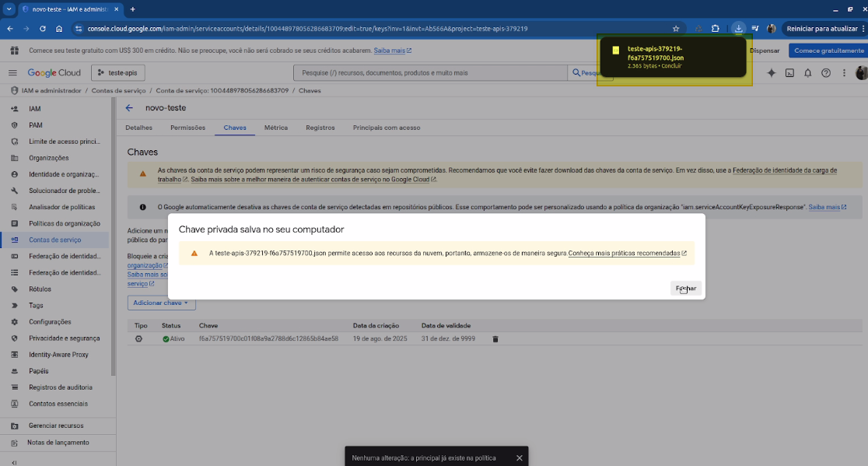The width and height of the screenshot is (868, 466).
Task: Open 'Políticas da organização' sidebar item
Action: pos(65,223)
